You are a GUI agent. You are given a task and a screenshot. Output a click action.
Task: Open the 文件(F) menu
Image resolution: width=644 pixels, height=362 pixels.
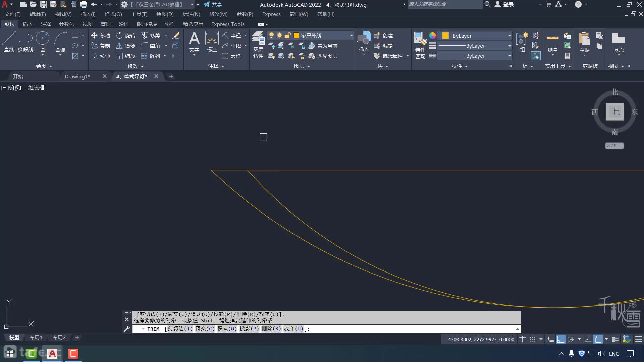12,14
